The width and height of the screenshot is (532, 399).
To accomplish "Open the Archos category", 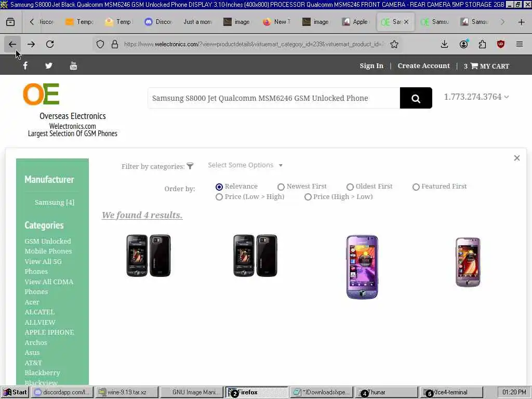I will pos(36,343).
